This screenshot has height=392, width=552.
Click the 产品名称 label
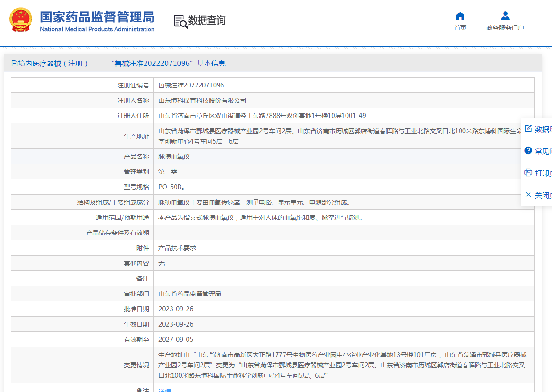136,157
